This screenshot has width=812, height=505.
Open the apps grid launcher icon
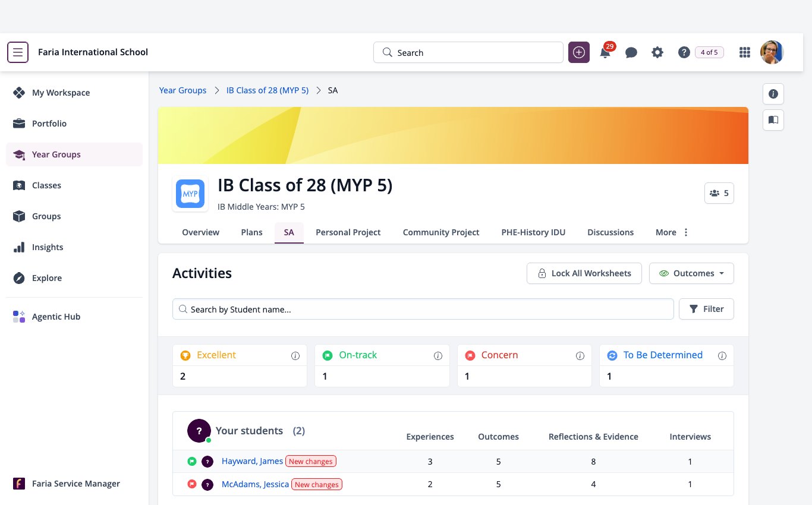pyautogui.click(x=745, y=52)
